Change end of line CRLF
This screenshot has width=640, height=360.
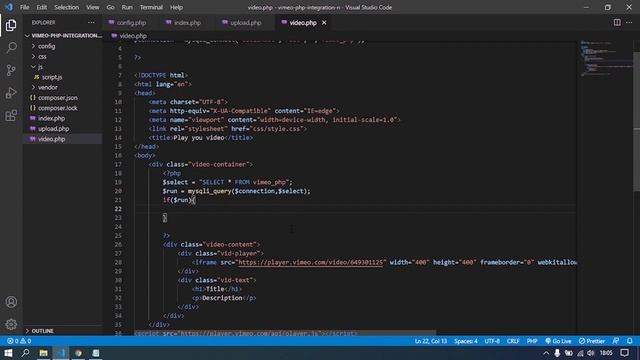(x=513, y=341)
